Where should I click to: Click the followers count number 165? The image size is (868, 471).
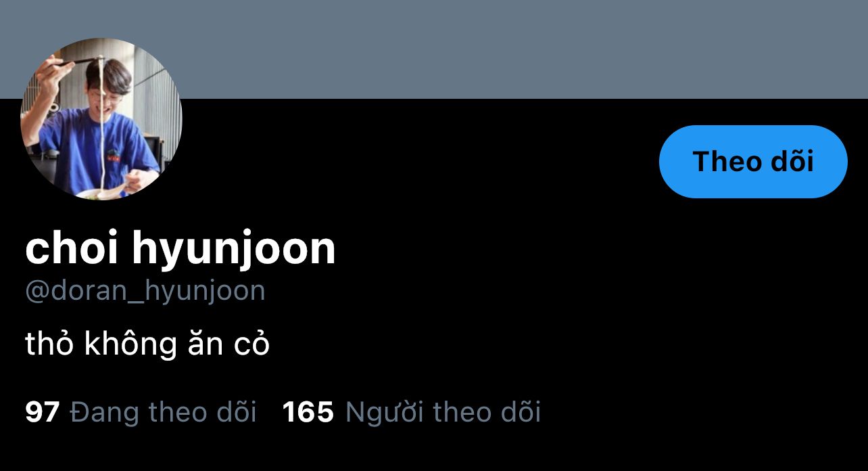pos(308,412)
